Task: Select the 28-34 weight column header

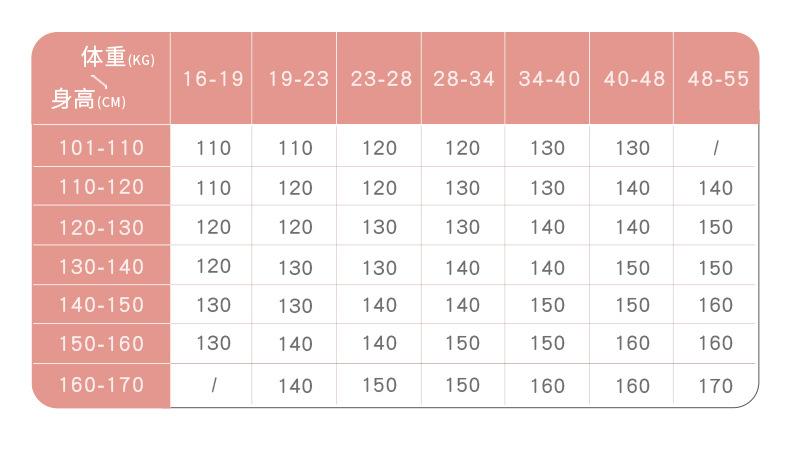Action: click(x=464, y=80)
